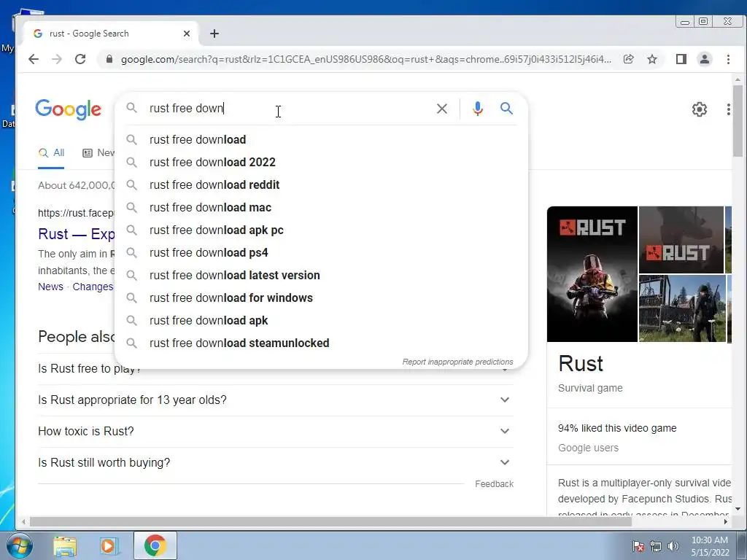This screenshot has width=747, height=560.
Task: Click the browser forward arrow
Action: pos(57,59)
